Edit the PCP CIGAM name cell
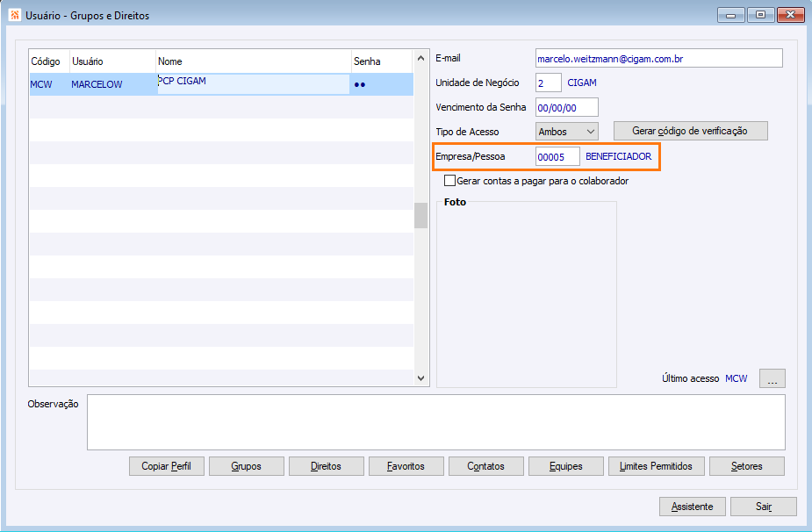Viewport: 812px width, 532px height. point(254,84)
